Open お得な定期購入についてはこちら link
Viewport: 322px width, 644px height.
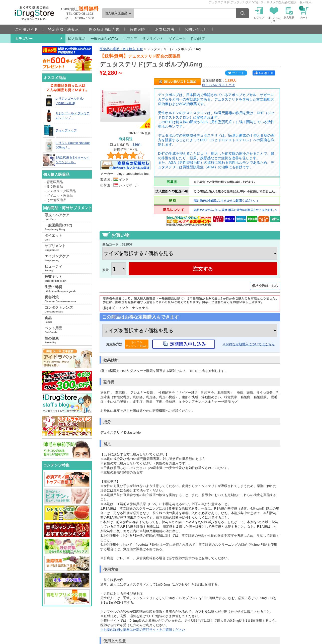[x=249, y=344]
